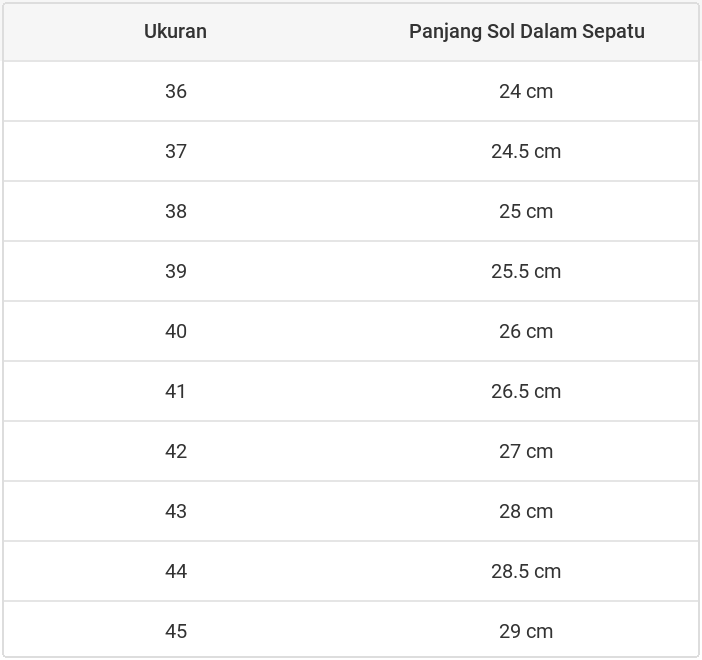702x660 pixels.
Task: Select size 38 row entry
Action: (x=176, y=211)
